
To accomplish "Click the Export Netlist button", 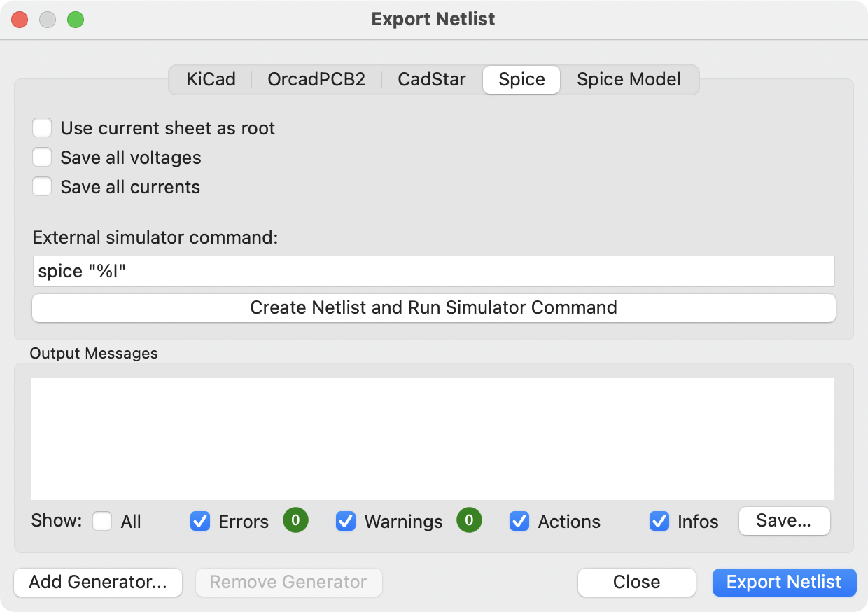I will (x=784, y=582).
